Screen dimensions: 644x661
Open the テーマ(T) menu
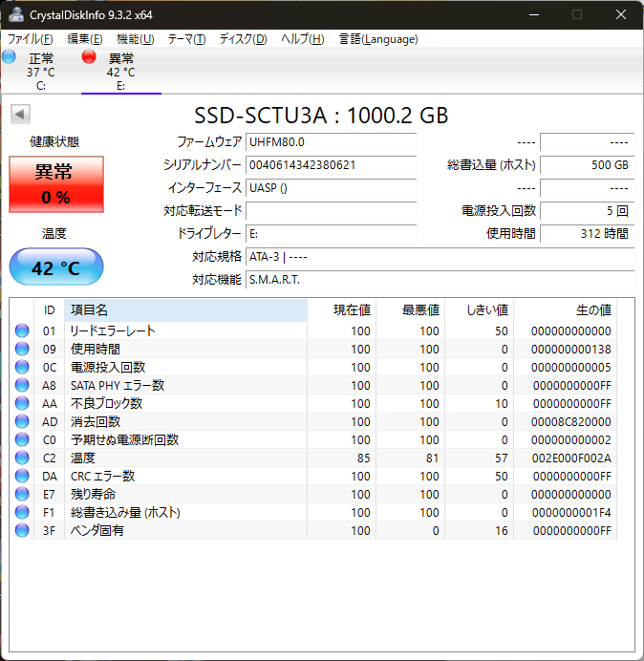point(187,39)
